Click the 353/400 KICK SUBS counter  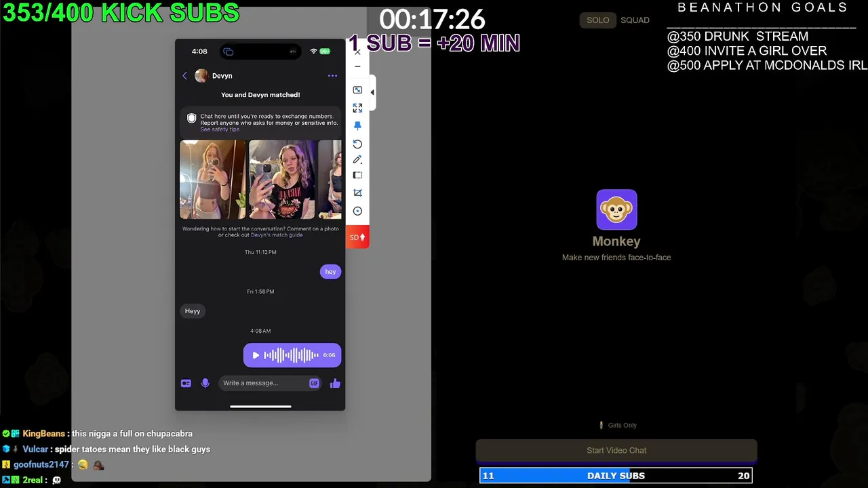tap(121, 12)
